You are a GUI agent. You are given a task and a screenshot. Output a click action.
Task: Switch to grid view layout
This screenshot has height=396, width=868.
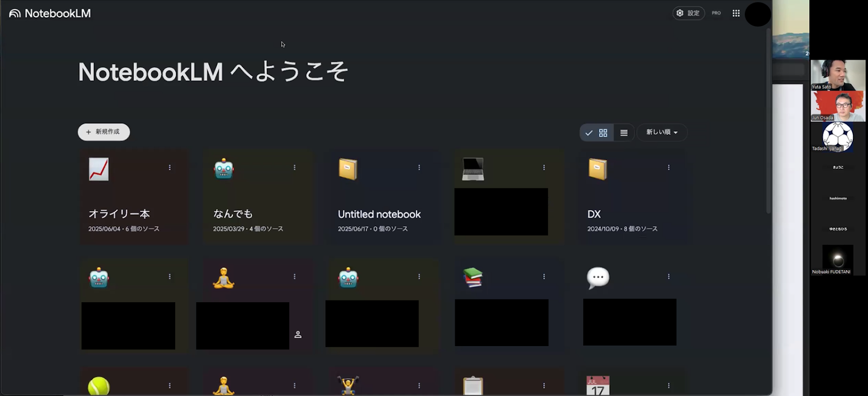point(596,133)
